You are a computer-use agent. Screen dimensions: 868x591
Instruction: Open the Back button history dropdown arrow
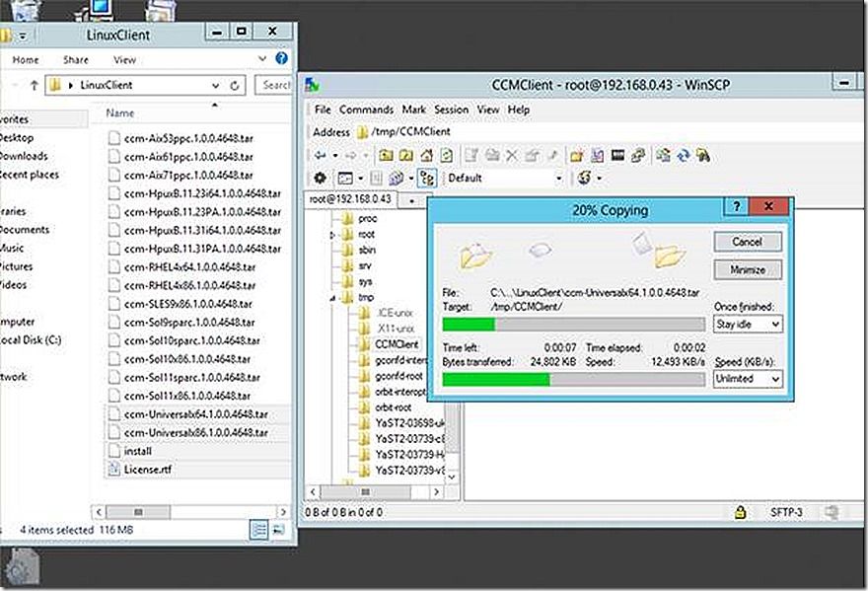(x=335, y=156)
